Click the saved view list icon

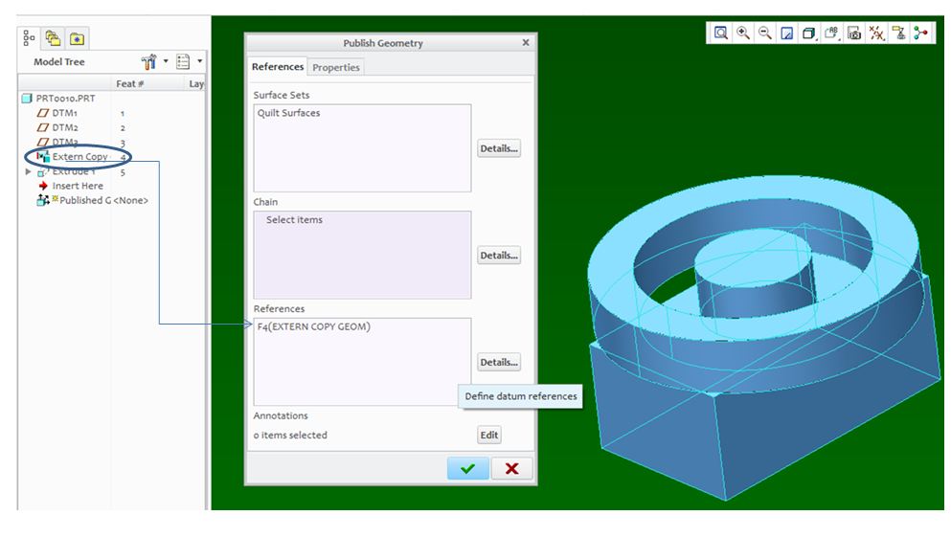[x=855, y=33]
